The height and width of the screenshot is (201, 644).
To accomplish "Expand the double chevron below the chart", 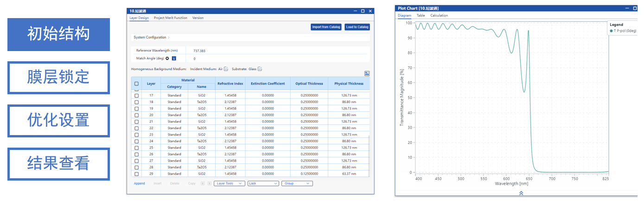I will (521, 193).
